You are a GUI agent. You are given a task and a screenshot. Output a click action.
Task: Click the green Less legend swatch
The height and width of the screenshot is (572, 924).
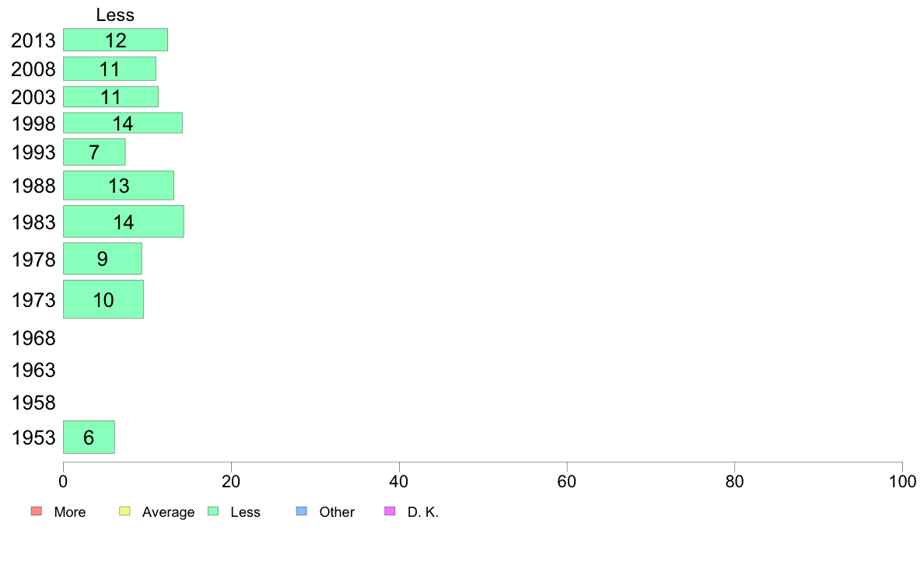click(213, 511)
